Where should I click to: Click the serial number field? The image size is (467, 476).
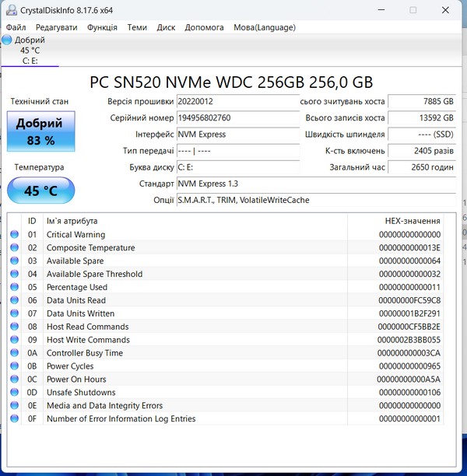click(237, 118)
